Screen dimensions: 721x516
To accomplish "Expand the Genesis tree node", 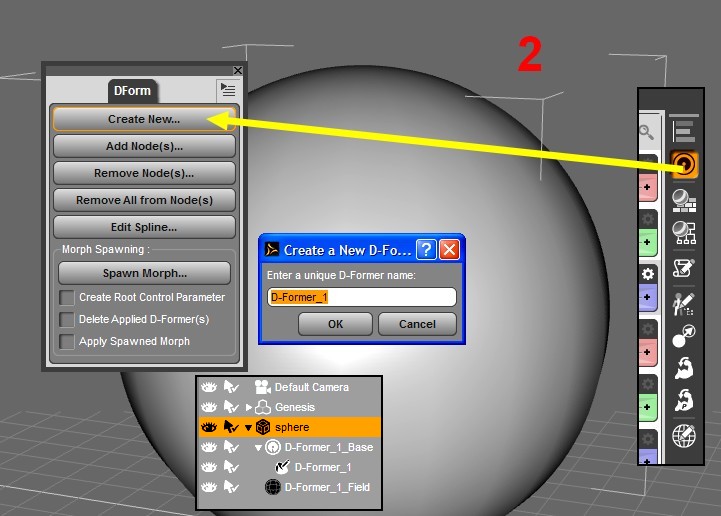I will [249, 407].
